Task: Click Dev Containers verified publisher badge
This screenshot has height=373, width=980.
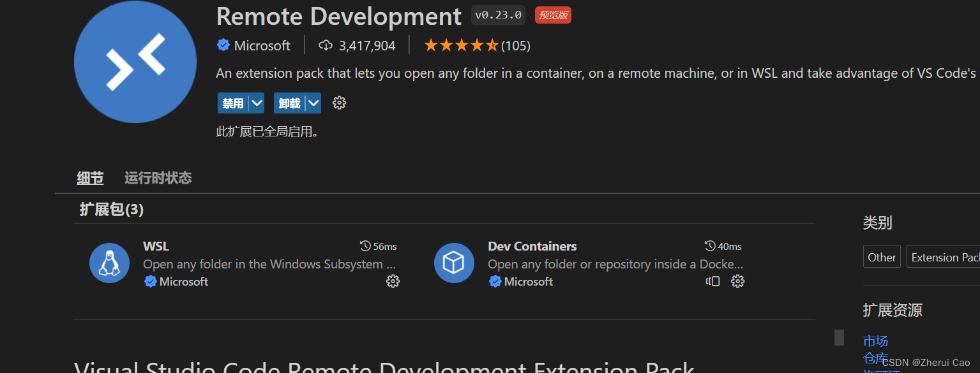Action: 495,281
